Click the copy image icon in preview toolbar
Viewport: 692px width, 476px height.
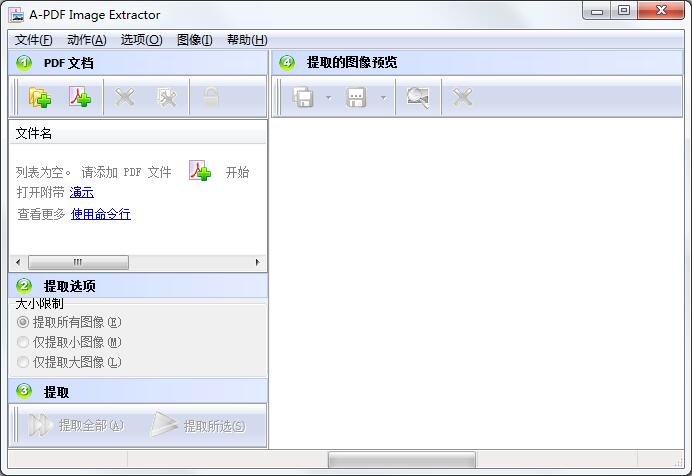click(x=303, y=97)
